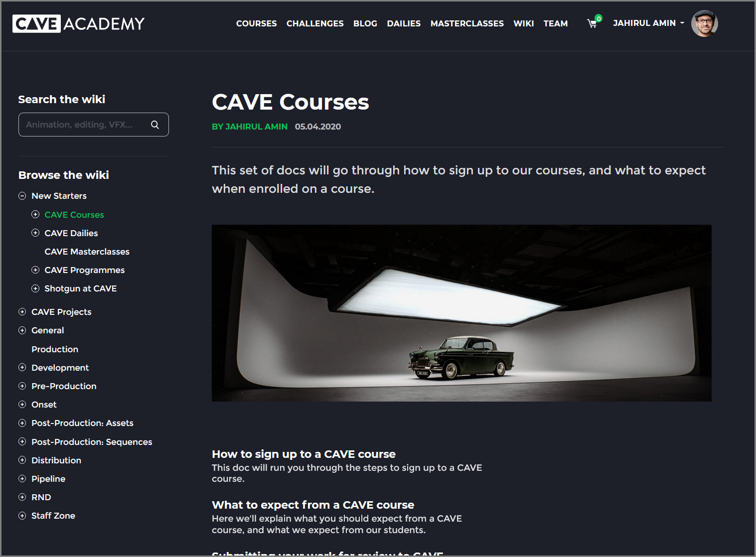Expand the Onset section
This screenshot has width=756, height=557.
pos(22,405)
